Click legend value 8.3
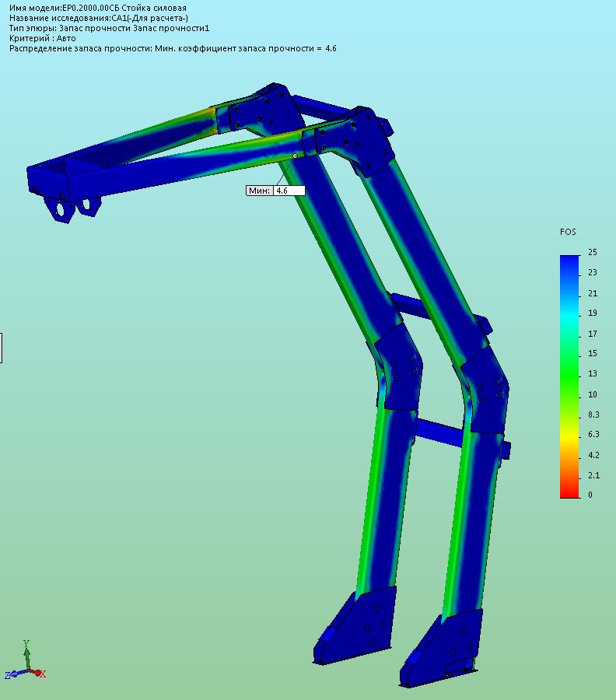616x700 pixels. click(593, 415)
